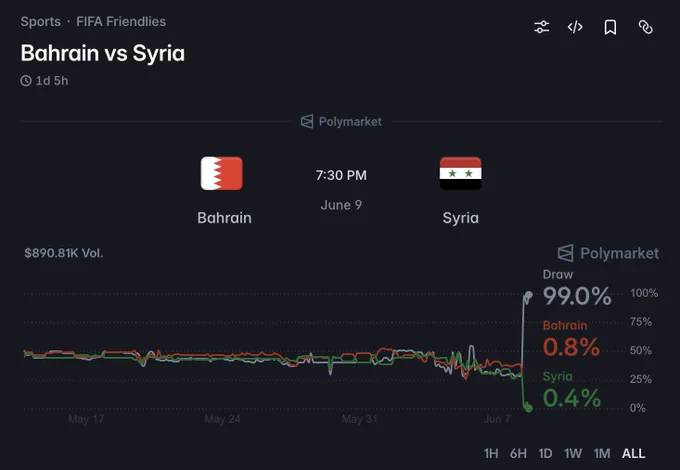
Task: Click the Bahrain 0.8% value
Action: pyautogui.click(x=571, y=347)
